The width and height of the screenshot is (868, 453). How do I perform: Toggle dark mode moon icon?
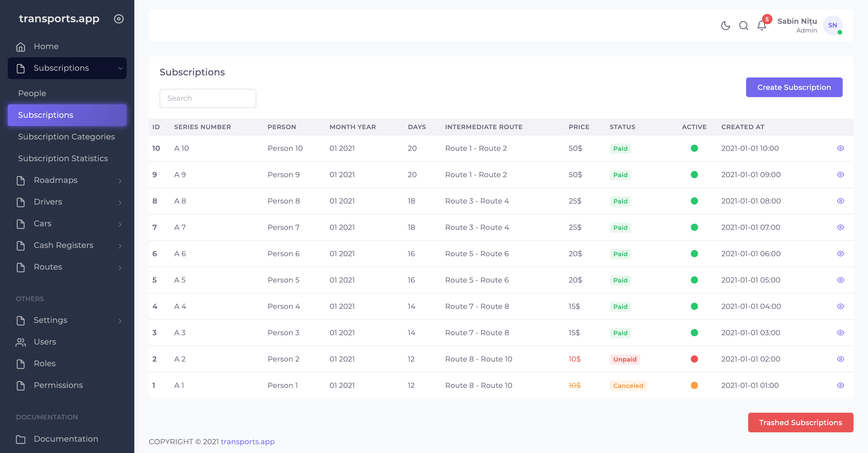coord(725,26)
